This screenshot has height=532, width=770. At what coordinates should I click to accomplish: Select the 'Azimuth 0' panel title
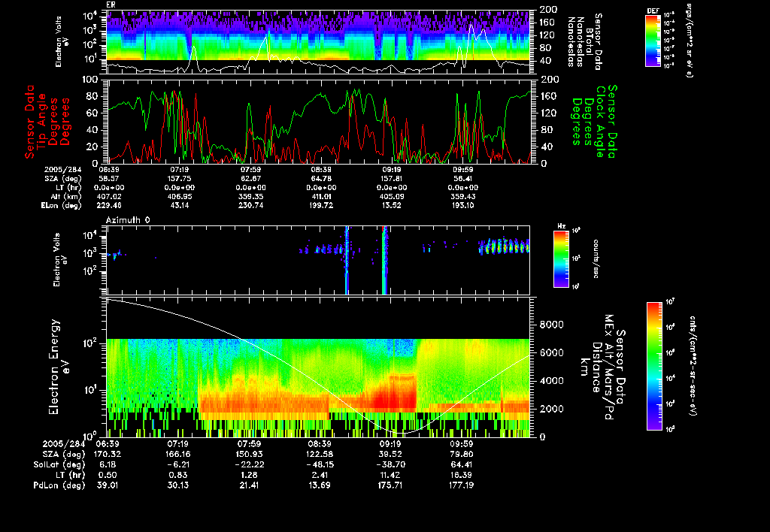click(128, 220)
